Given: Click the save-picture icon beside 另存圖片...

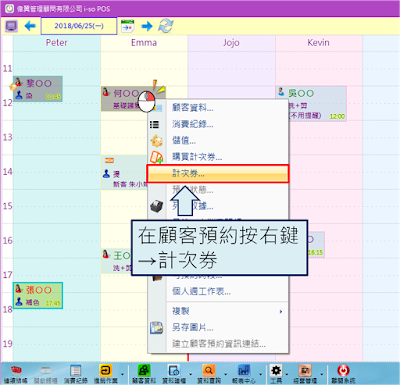Looking at the screenshot, I should click(x=156, y=328).
